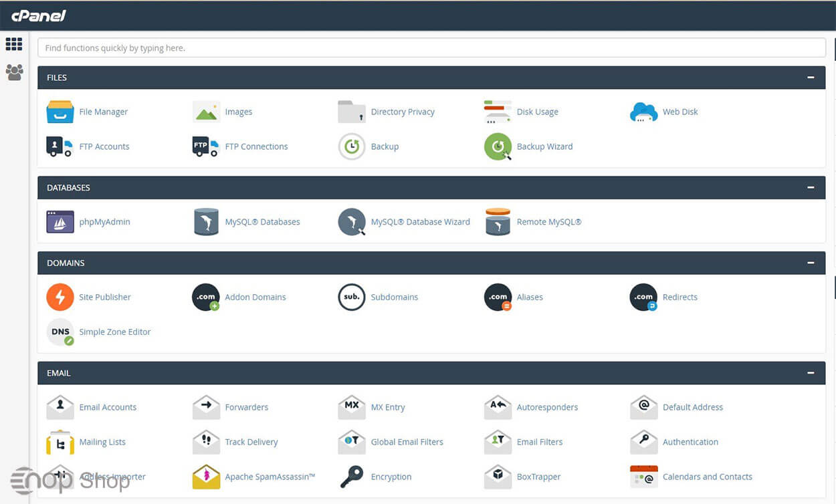Click the Disk Usage link text
This screenshot has width=836, height=504.
537,112
